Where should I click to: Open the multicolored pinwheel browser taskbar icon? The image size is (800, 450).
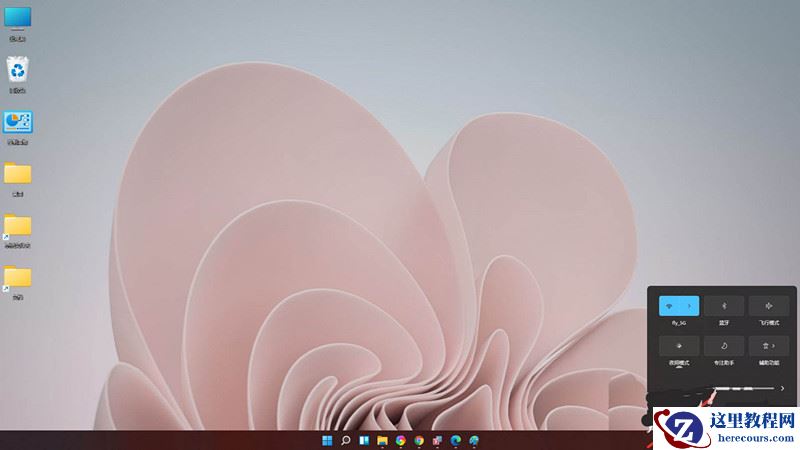coord(401,440)
